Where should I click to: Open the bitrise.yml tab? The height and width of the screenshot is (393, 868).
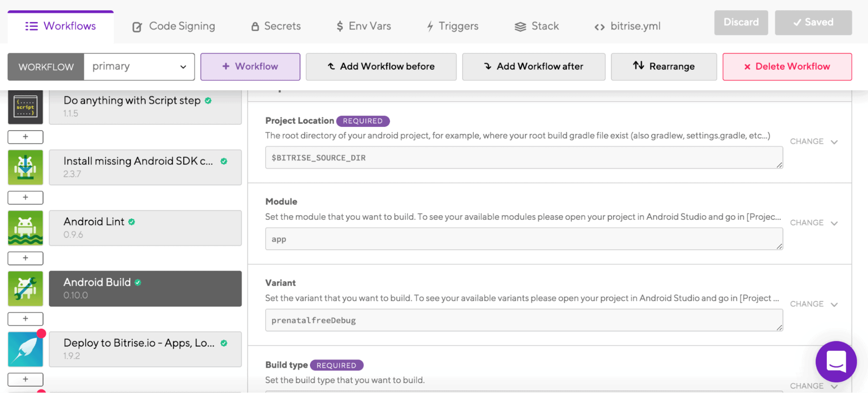click(627, 26)
